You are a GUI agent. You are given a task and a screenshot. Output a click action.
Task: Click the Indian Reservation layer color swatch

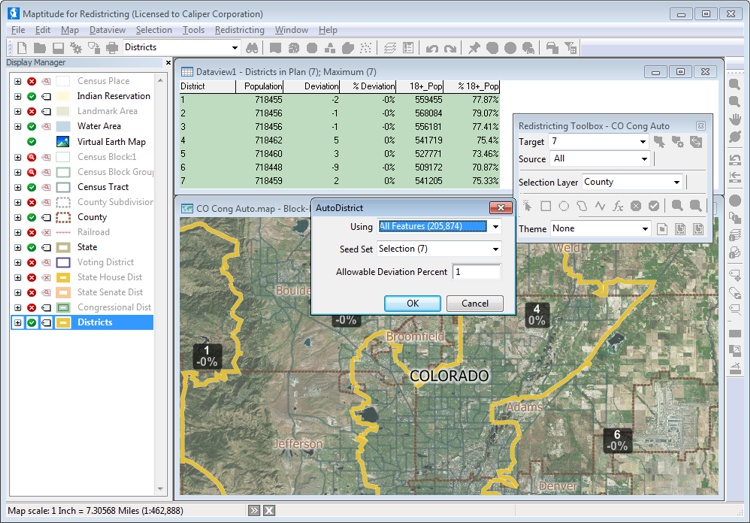(62, 96)
